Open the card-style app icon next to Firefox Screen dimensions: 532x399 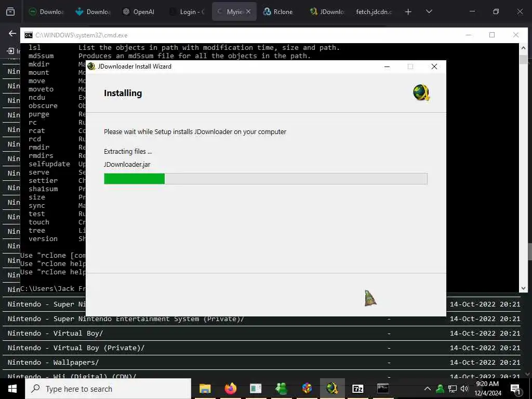click(256, 389)
